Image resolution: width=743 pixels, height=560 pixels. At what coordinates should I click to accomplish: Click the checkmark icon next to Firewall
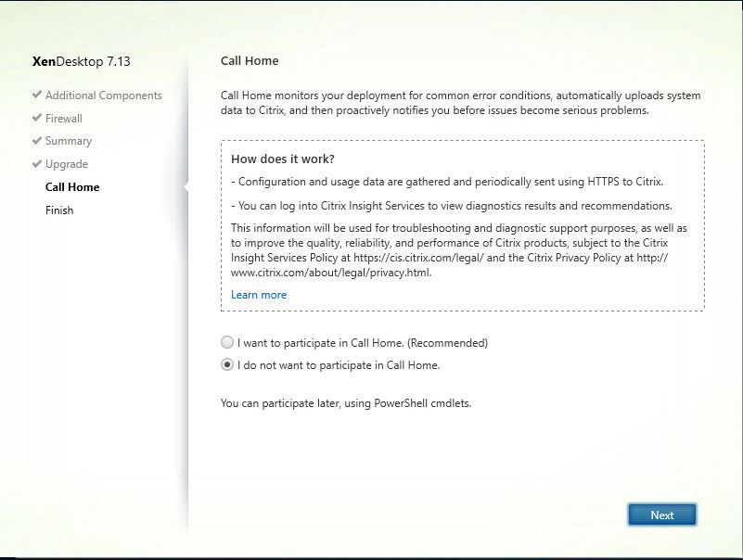(x=37, y=119)
